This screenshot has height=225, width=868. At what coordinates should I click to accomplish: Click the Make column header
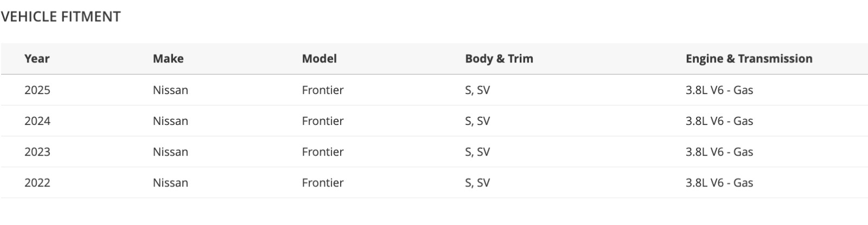point(168,59)
